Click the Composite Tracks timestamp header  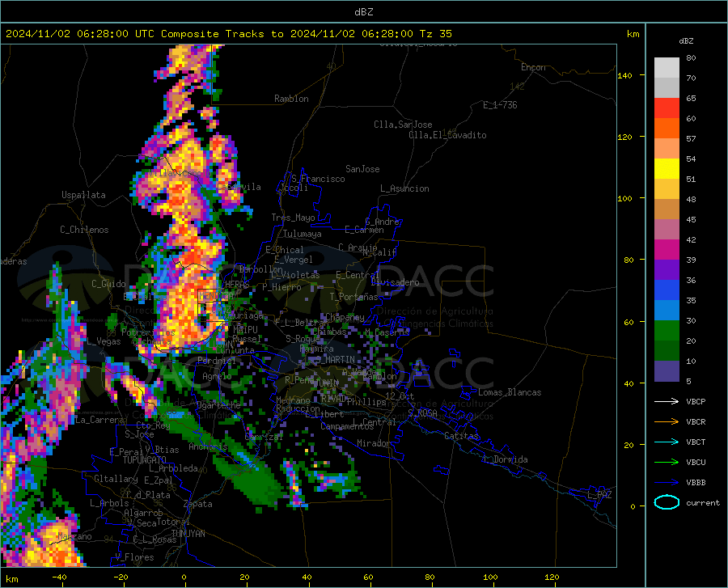[x=228, y=33]
